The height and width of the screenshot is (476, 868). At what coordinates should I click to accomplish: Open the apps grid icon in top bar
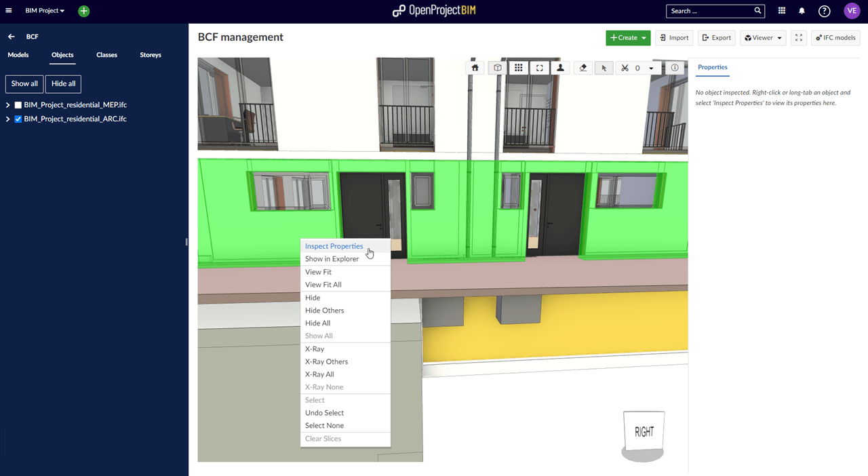(781, 11)
